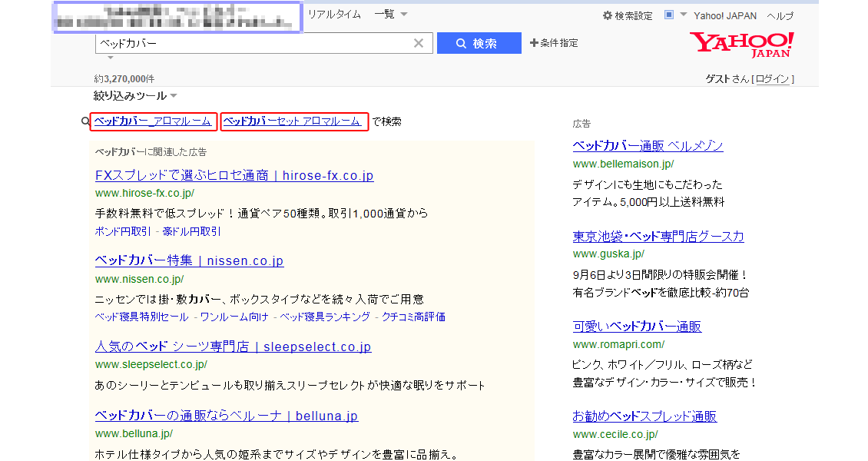Image resolution: width=868 pixels, height=461 pixels.
Task: Clear the search box with the X icon
Action: [419, 43]
